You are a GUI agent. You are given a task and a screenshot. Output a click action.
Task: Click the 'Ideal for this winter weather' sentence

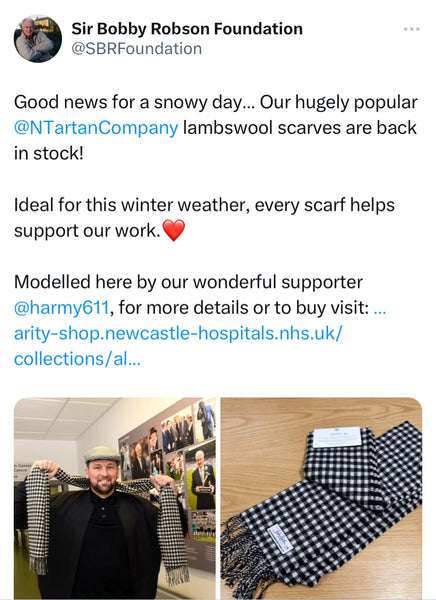click(204, 218)
